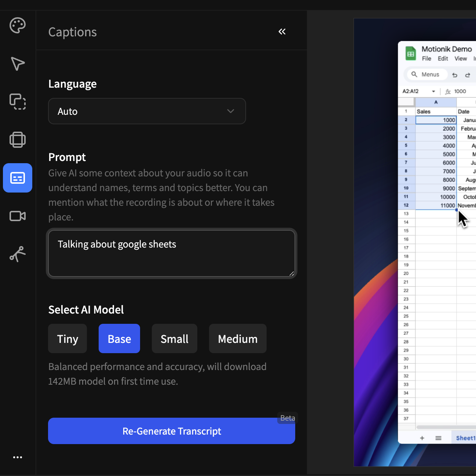
Task: Add a new sheet with the plus button
Action: coord(422,437)
